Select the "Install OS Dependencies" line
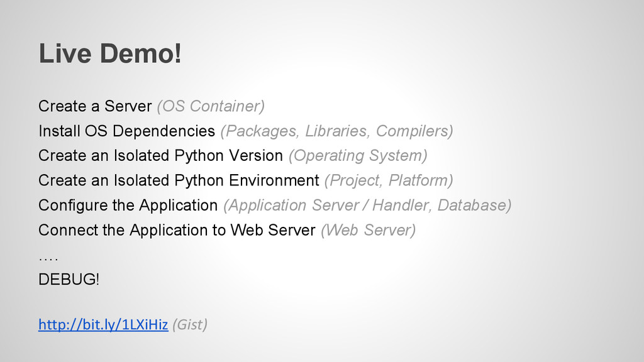Viewport: 644px width, 362px height. tap(126, 131)
